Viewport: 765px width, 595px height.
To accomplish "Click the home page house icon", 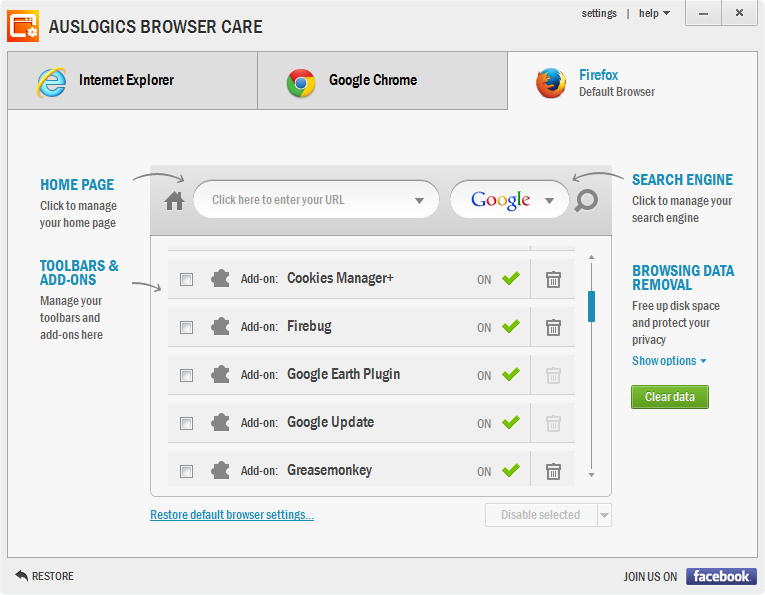I will [x=174, y=201].
